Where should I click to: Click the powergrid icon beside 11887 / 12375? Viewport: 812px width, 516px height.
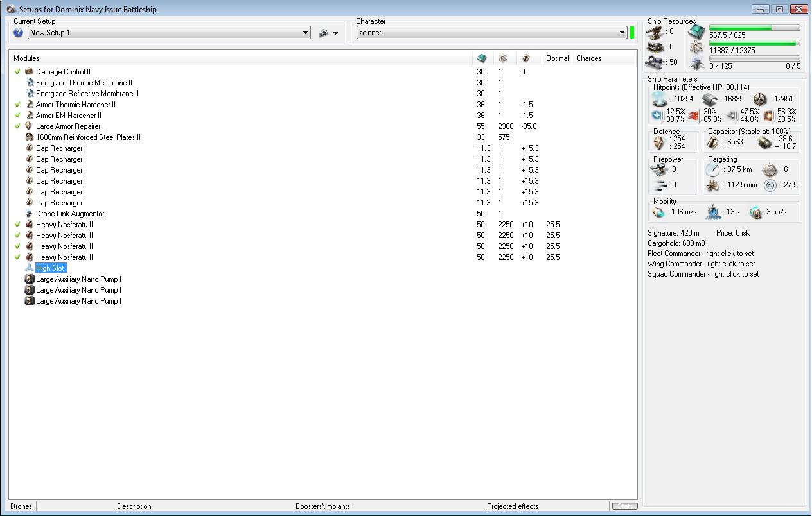point(697,47)
